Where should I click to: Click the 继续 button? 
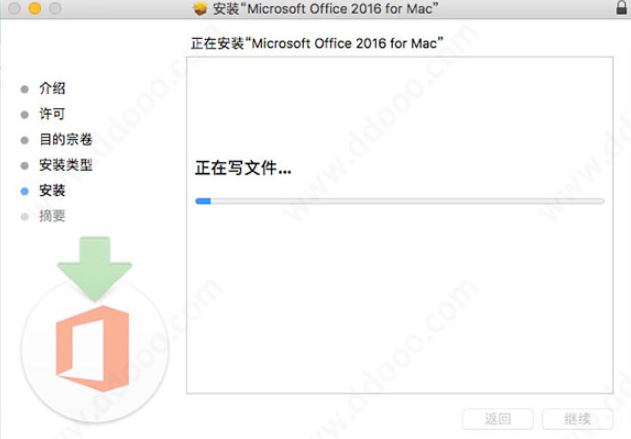577,419
